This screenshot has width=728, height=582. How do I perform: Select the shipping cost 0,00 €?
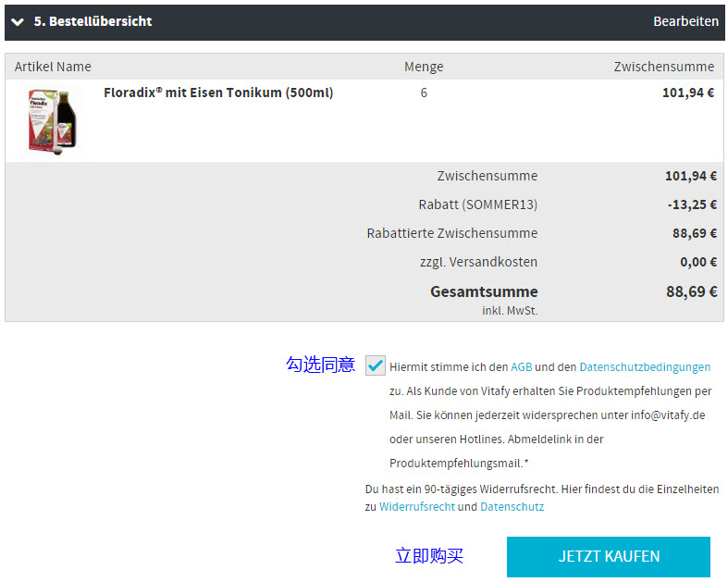click(x=698, y=262)
